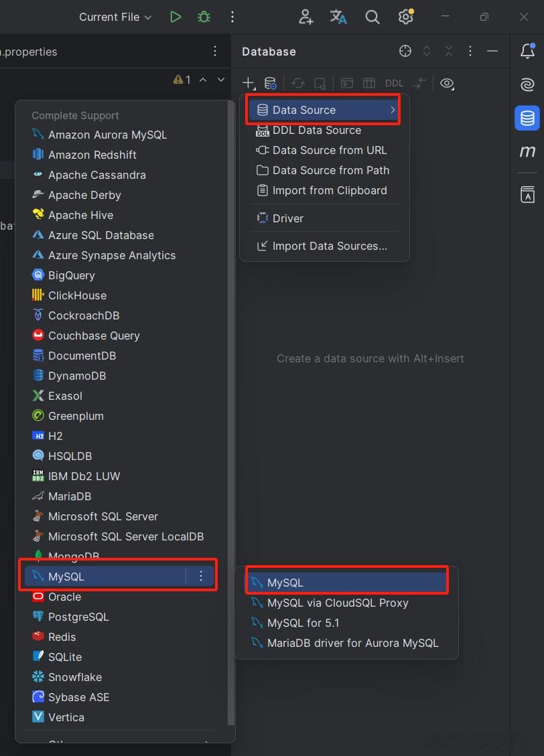544x756 pixels.
Task: Select MariaDB driver for Aurora MySQL
Action: [347, 643]
